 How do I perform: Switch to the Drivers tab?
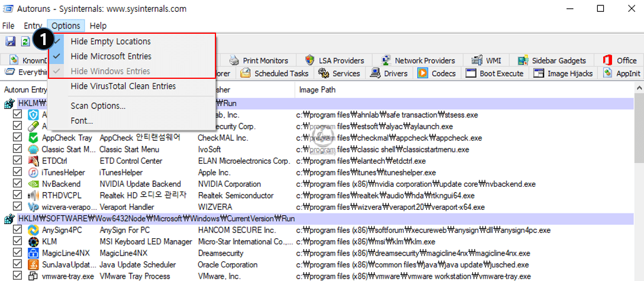(x=389, y=74)
